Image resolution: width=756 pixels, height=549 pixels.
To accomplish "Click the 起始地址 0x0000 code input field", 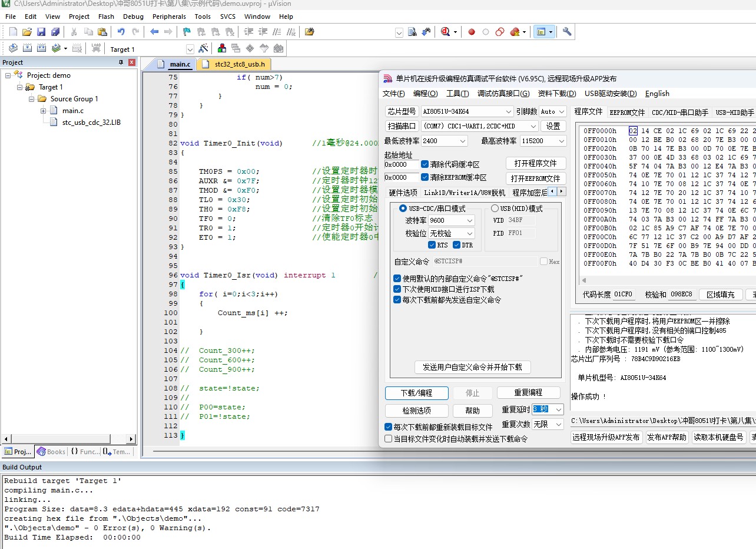I will coord(401,164).
